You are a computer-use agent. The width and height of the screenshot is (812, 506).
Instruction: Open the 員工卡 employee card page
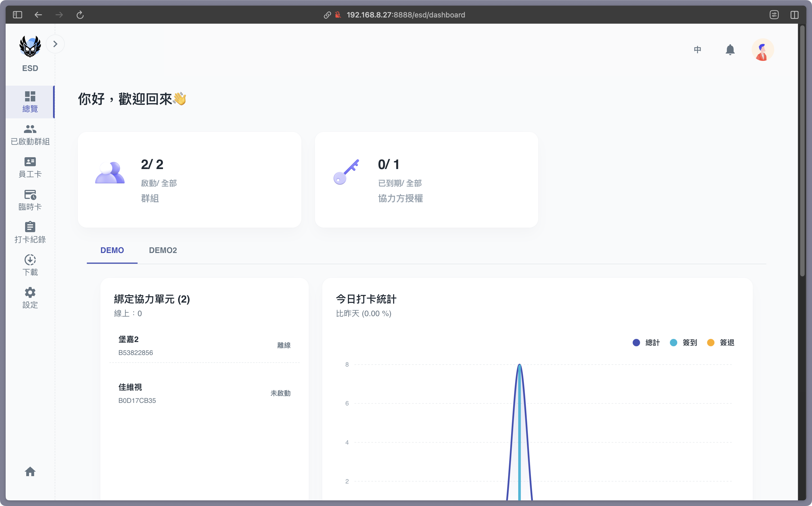click(30, 167)
